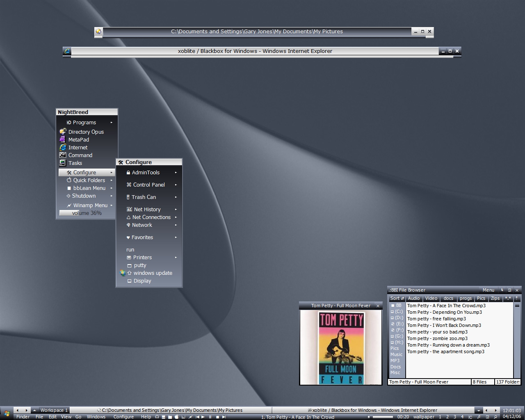Open the Windows start logo icon
Viewport: 525px width, 420px height.
7,413
